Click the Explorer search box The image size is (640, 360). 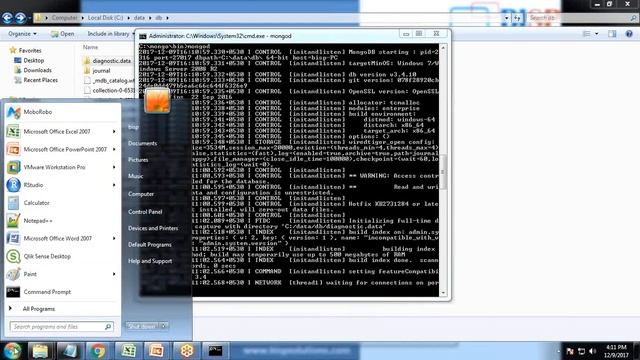tap(582, 18)
